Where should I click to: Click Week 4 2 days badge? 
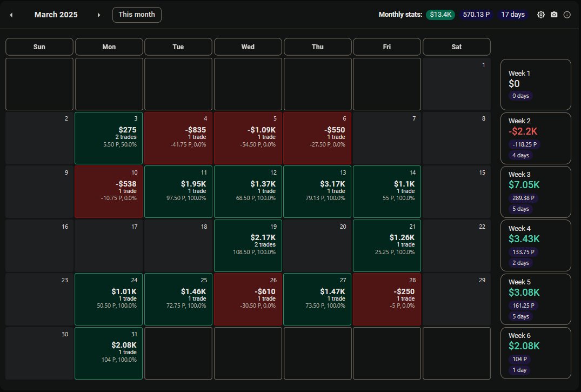[520, 263]
